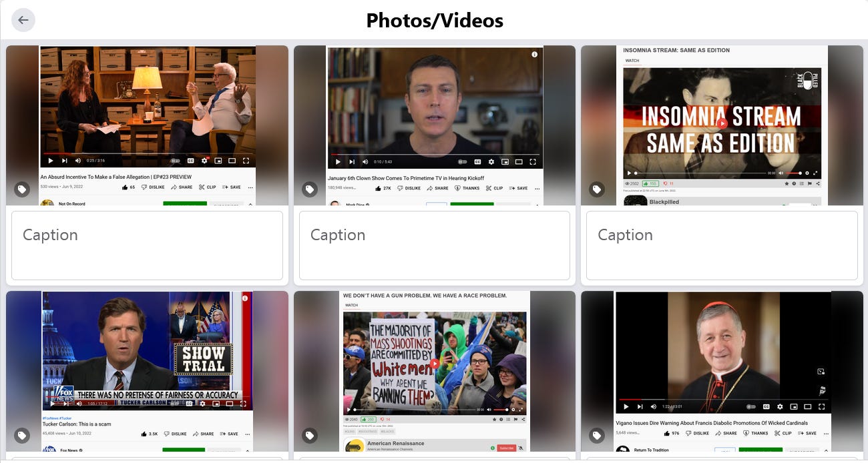The width and height of the screenshot is (868, 463).
Task: Select the 'Insomnia Stream Same As Edition' thumbnail
Action: (x=722, y=125)
